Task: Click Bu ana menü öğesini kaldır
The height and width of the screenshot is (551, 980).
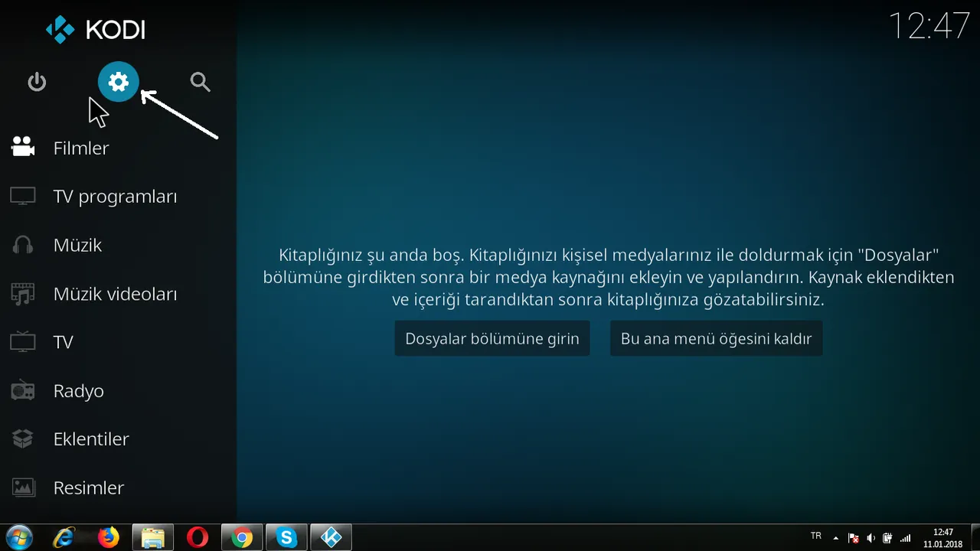Action: pos(716,338)
